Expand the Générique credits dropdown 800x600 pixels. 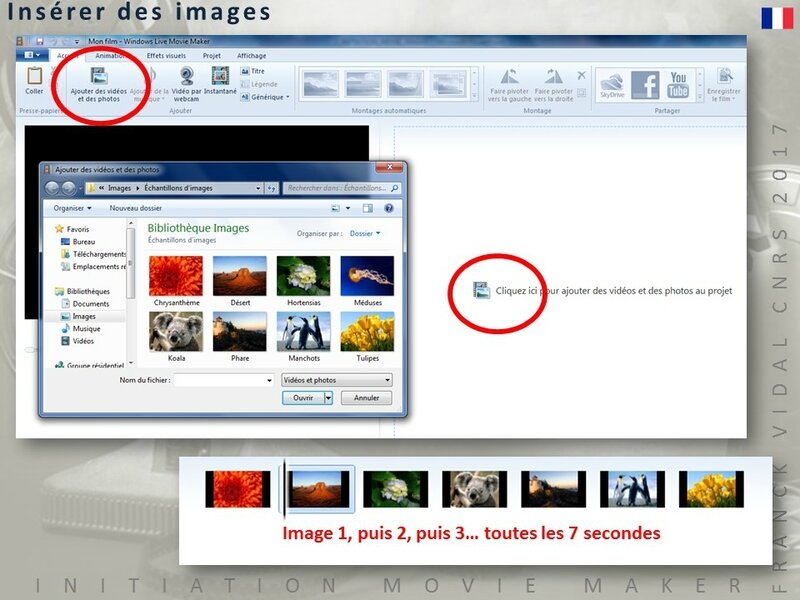pyautogui.click(x=269, y=97)
